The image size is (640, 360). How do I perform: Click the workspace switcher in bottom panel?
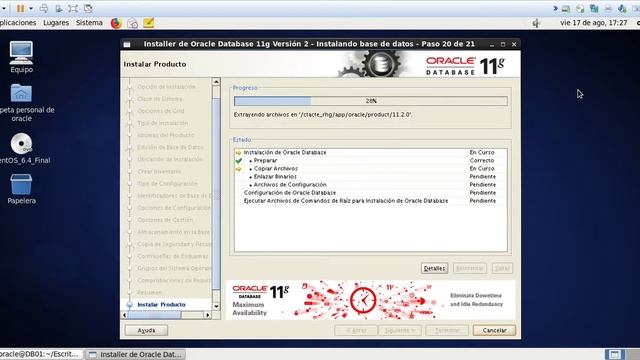pos(614,354)
